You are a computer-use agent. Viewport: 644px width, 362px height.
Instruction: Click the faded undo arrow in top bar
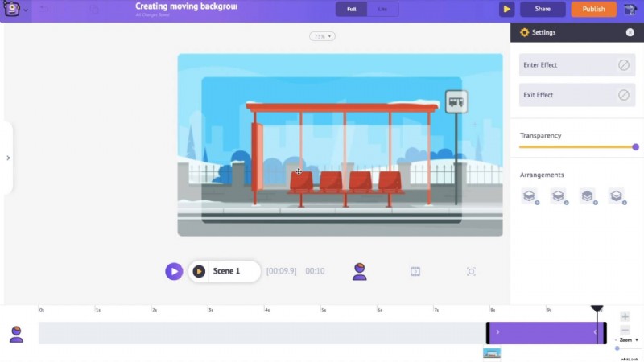tap(44, 9)
